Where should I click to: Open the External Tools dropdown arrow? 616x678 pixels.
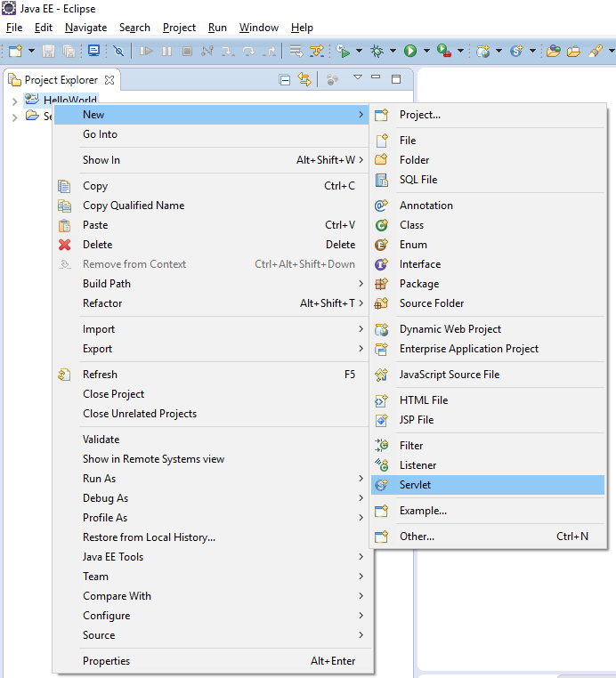(461, 51)
